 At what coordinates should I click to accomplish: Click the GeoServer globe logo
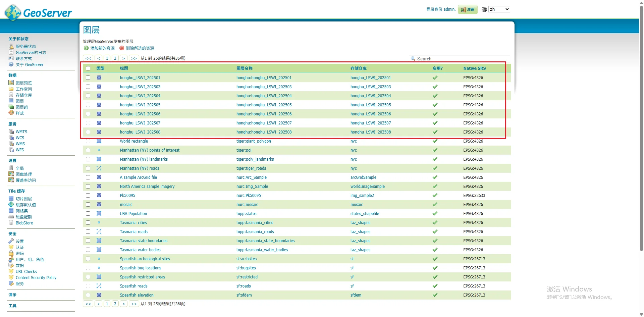(13, 13)
